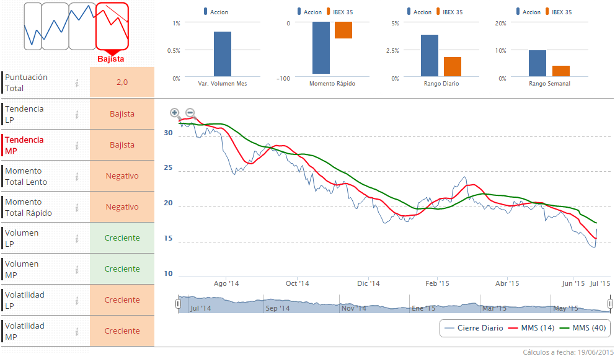Toggle Accion legend in Momento Rápido chart
Screen dimensions: 615x364
click(309, 12)
